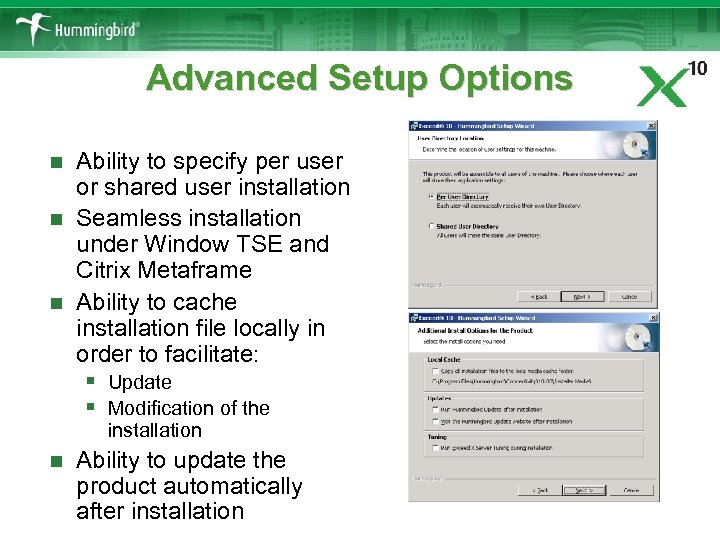Click the Hummingbird logo in the banner

(x=77, y=29)
